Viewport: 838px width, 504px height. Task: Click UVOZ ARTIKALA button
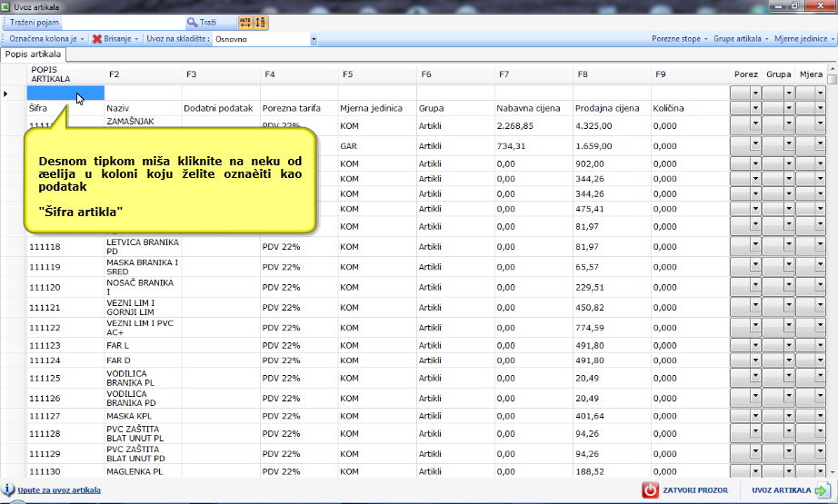tap(791, 490)
